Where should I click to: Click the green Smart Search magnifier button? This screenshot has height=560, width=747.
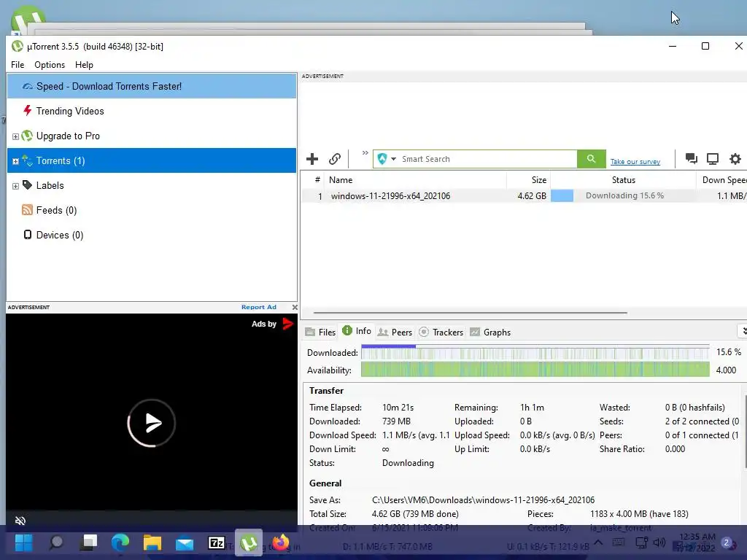pyautogui.click(x=591, y=159)
